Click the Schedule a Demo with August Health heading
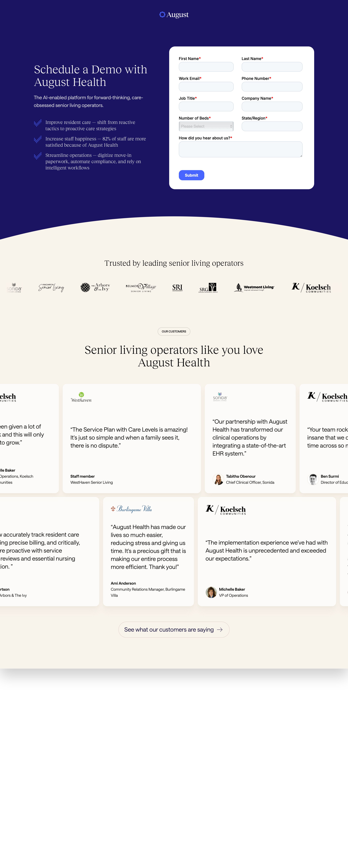The width and height of the screenshot is (348, 868). pos(91,76)
